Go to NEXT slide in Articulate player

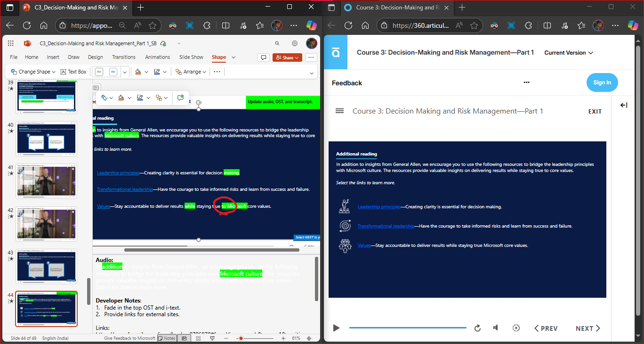tap(588, 328)
